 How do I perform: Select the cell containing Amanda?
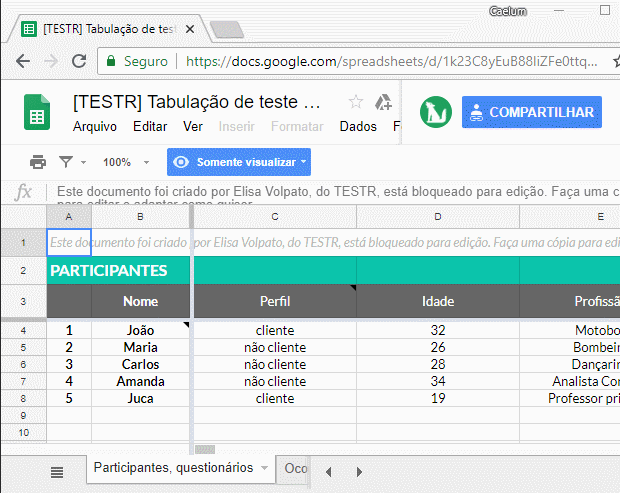(141, 381)
